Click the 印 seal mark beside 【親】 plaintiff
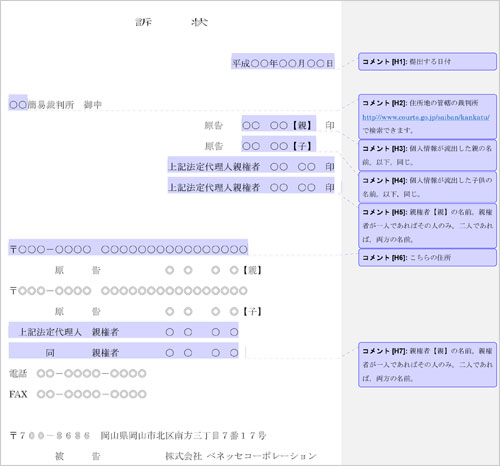 330,125
